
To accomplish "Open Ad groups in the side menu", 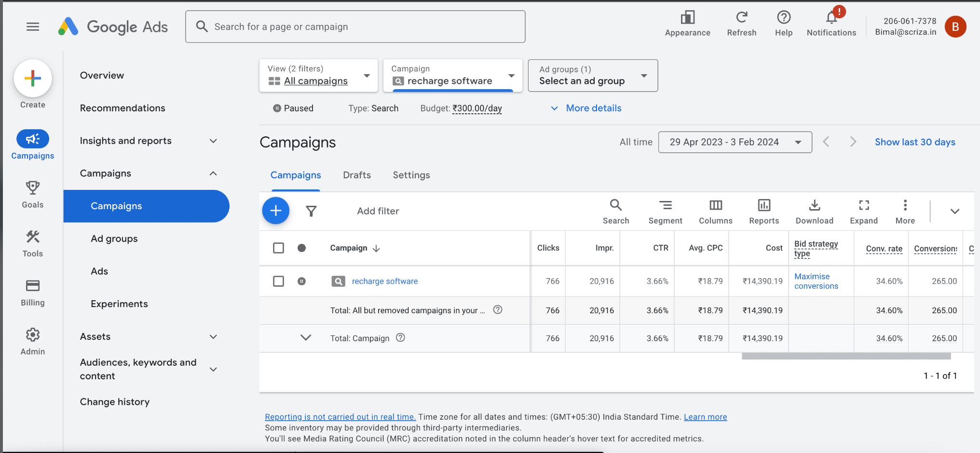I will pos(114,239).
